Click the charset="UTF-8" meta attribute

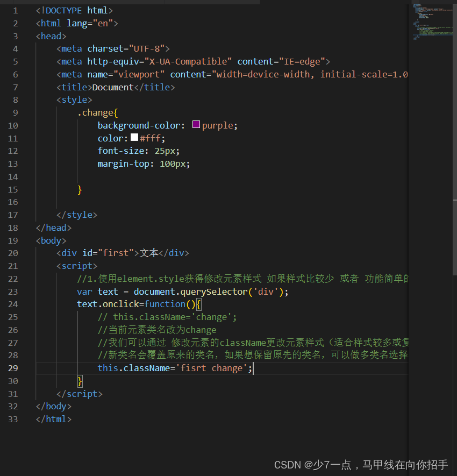point(126,49)
